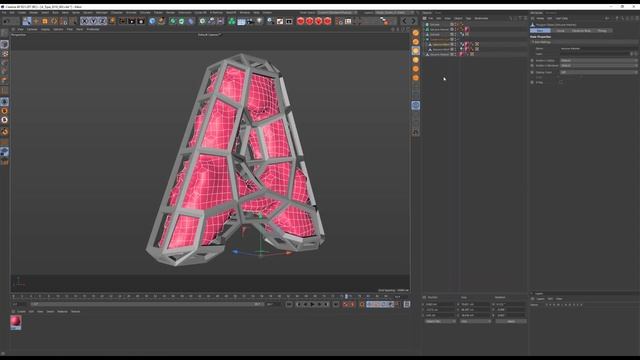Open the Display Color dropdown
Viewport: 640px width, 360px height.
click(598, 72)
